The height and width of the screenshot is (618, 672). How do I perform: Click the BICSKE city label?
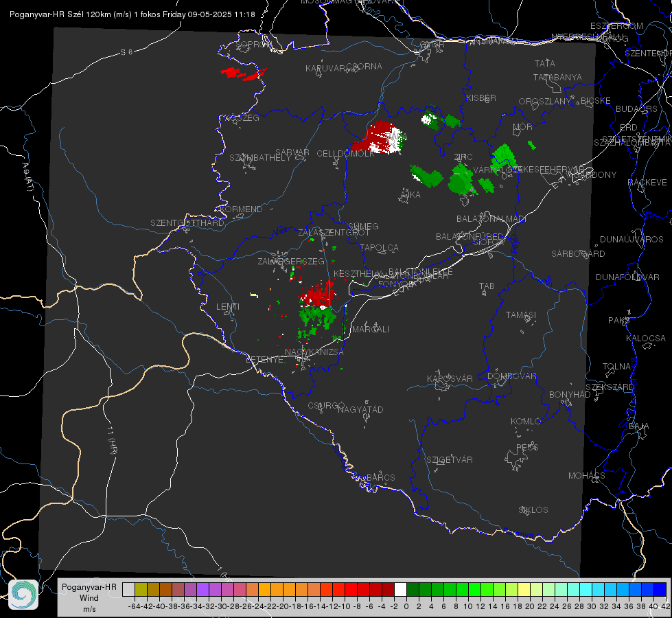595,101
